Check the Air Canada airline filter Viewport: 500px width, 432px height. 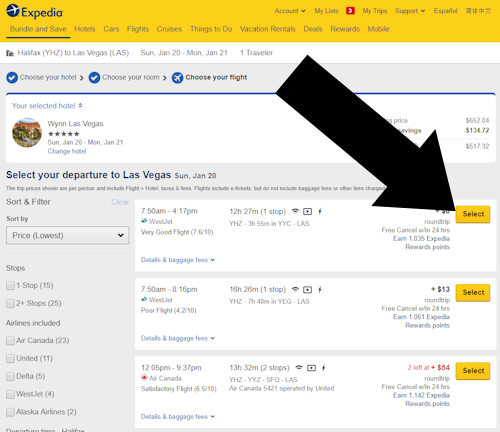coord(10,341)
